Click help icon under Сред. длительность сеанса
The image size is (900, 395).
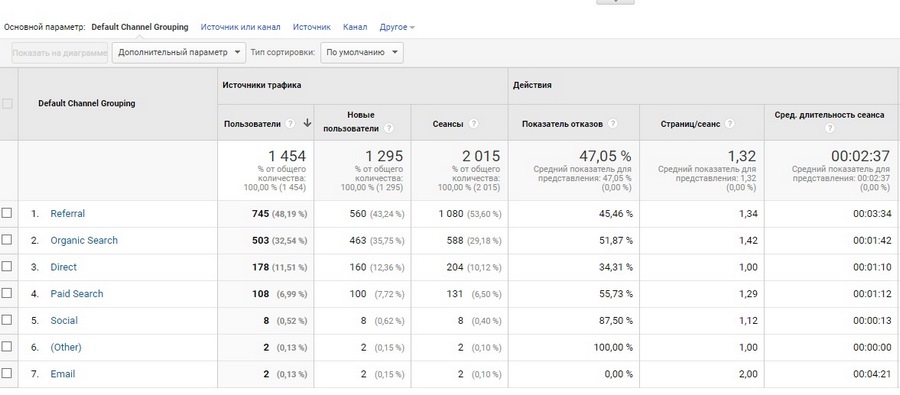click(x=829, y=129)
